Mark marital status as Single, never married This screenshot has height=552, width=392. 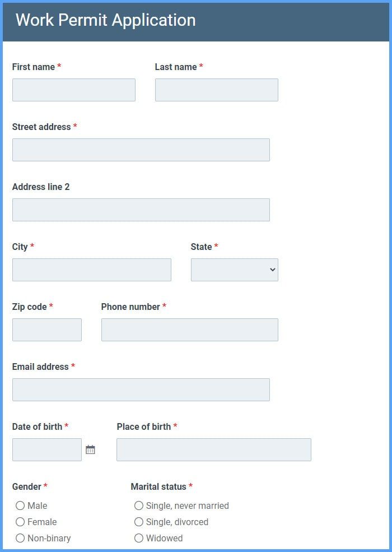[x=139, y=505]
